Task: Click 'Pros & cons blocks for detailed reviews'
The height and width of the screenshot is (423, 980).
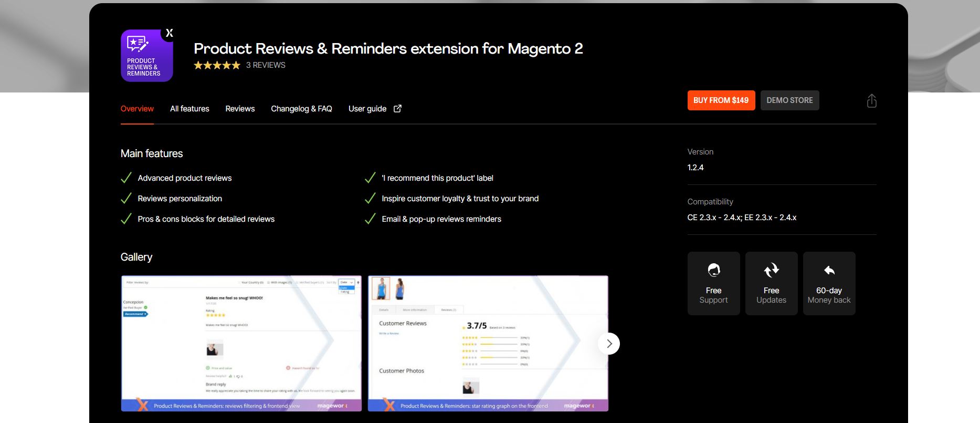Action: tap(206, 219)
